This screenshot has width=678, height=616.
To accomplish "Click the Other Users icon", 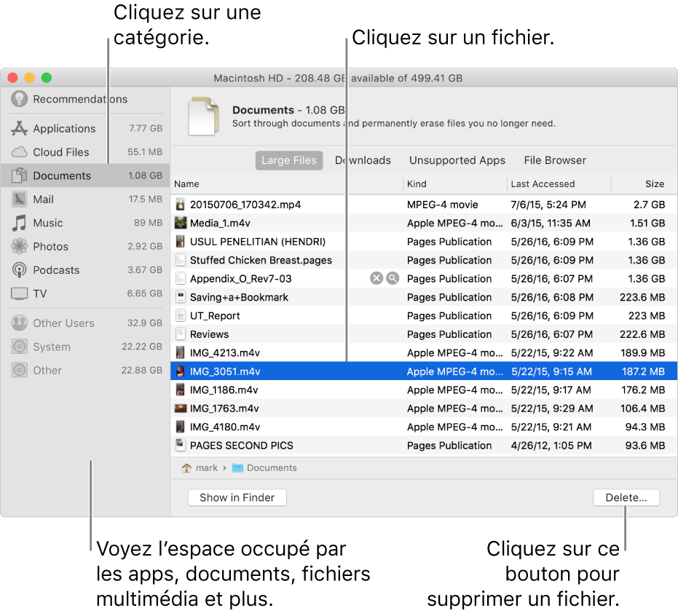I will pyautogui.click(x=19, y=323).
